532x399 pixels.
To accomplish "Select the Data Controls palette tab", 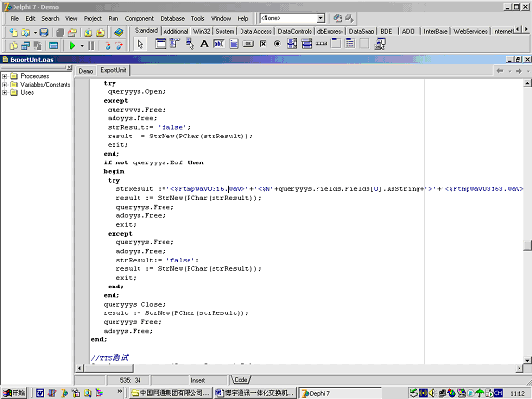I will [294, 31].
